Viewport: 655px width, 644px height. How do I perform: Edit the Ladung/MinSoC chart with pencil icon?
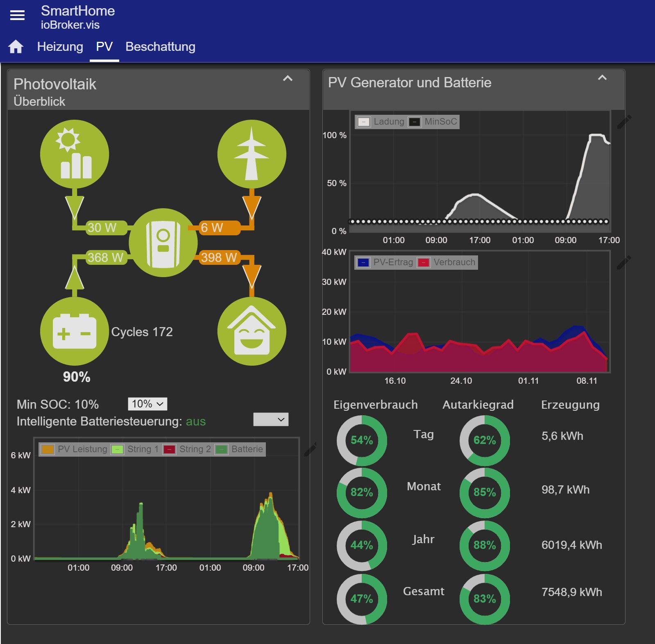tap(624, 122)
